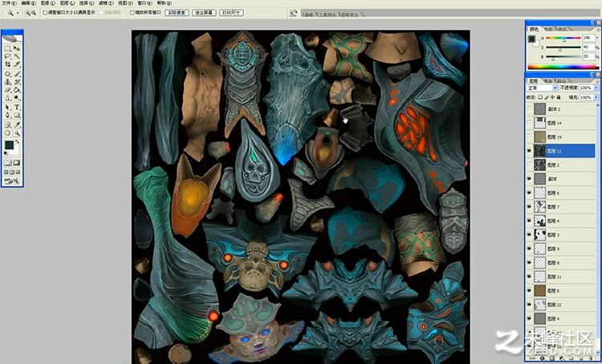602x364 pixels.
Task: Select the Paint Bucket tool
Action: click(x=17, y=90)
